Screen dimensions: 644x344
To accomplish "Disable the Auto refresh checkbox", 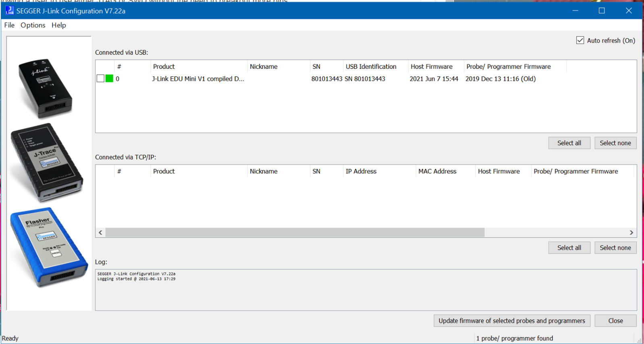I will point(580,40).
